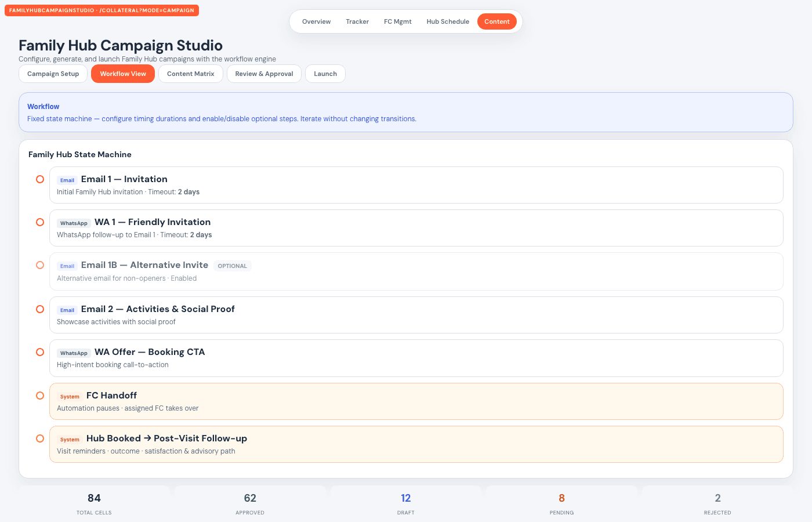The image size is (812, 522).
Task: Click 'High-intent booking call-to-action' text
Action: click(x=113, y=365)
